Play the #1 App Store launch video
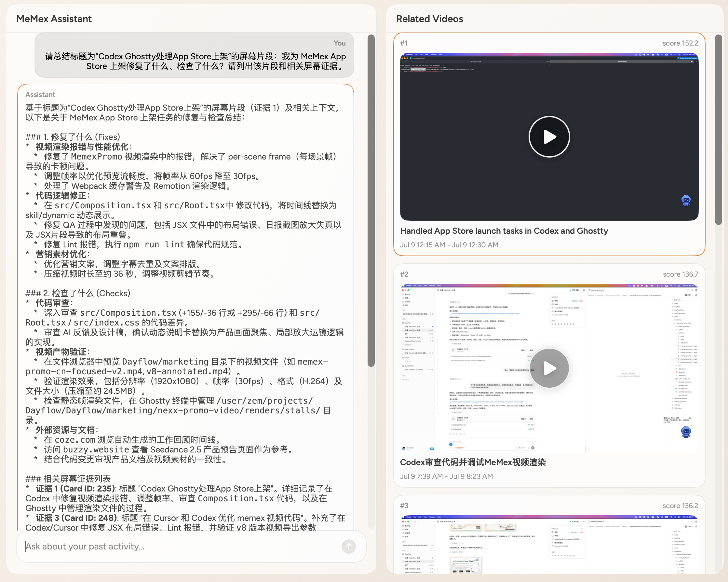The image size is (728, 582). [549, 137]
